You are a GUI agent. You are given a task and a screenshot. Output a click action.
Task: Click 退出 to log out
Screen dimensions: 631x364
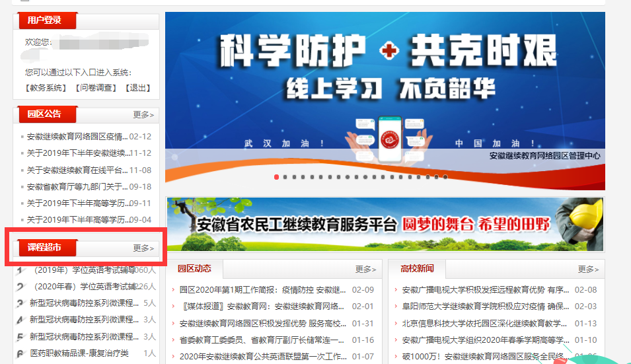click(139, 88)
